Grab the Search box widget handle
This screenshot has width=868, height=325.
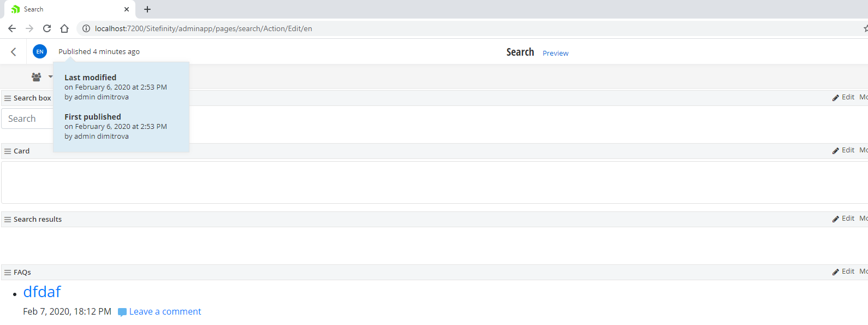point(8,98)
